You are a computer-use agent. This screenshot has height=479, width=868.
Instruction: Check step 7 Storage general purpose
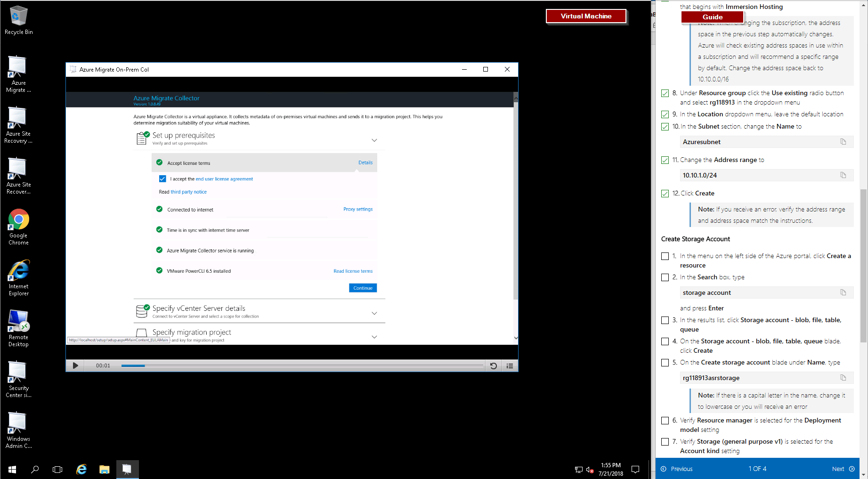click(665, 442)
